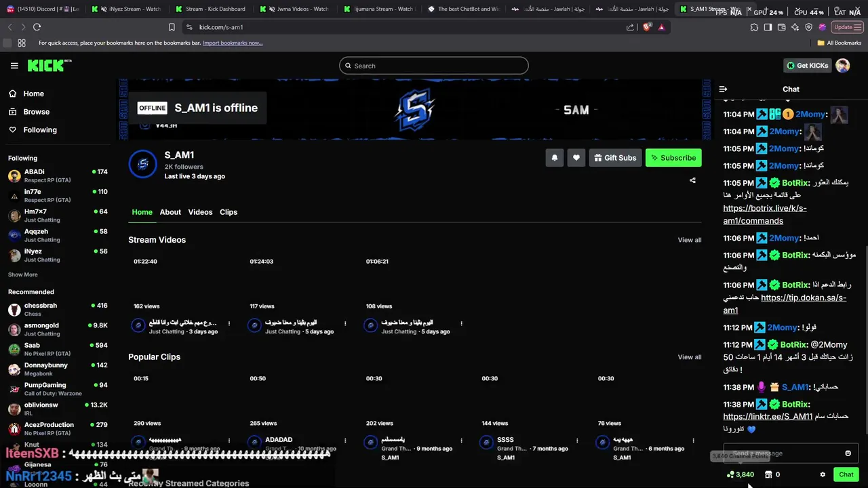Viewport: 868px width, 488px height.
Task: Switch to the About tab
Action: coord(170,212)
